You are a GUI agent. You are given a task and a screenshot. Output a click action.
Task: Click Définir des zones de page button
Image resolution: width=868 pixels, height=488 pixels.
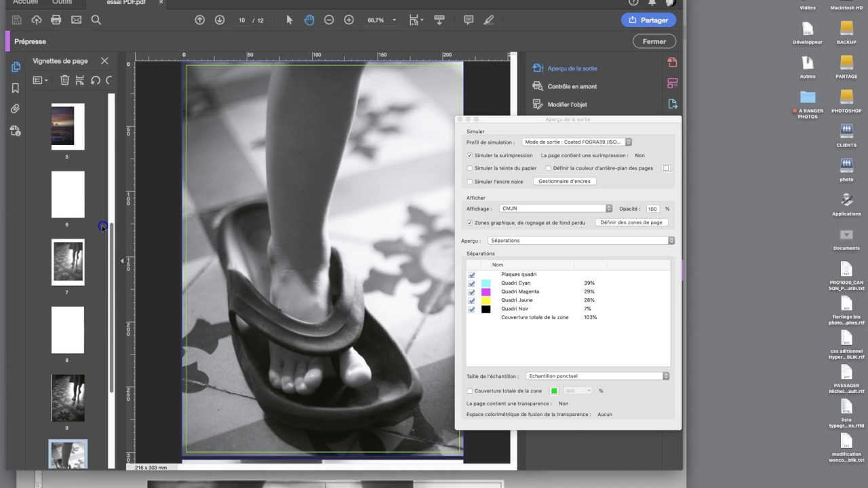pyautogui.click(x=631, y=222)
